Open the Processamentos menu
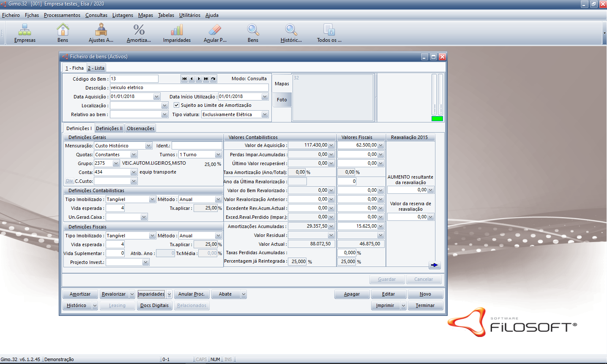Screen dimensions: 607x364 (62, 15)
